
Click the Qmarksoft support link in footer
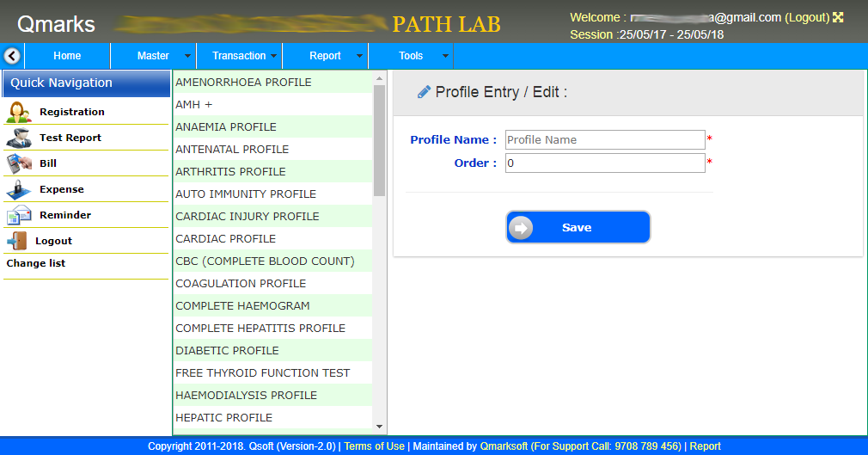pos(581,446)
